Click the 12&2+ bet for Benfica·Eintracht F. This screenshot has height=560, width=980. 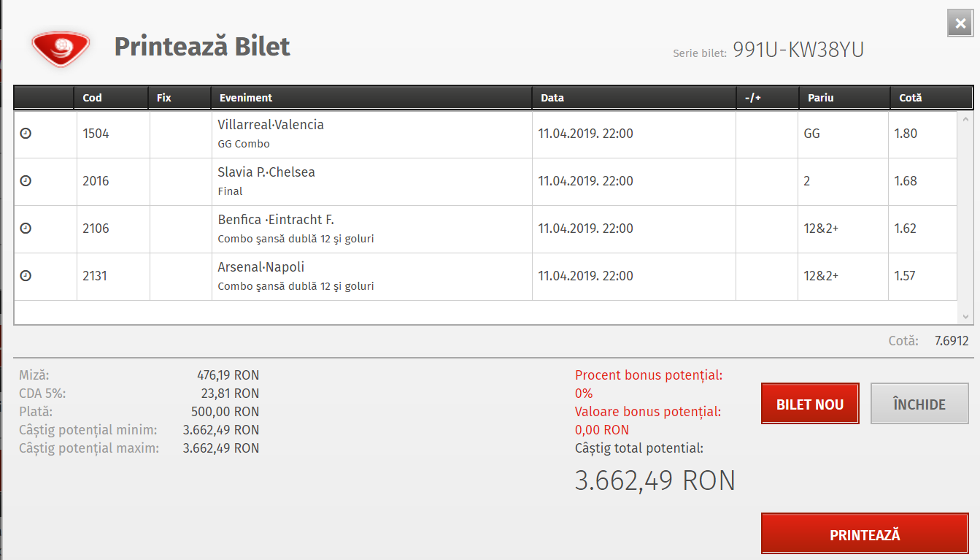click(x=821, y=229)
